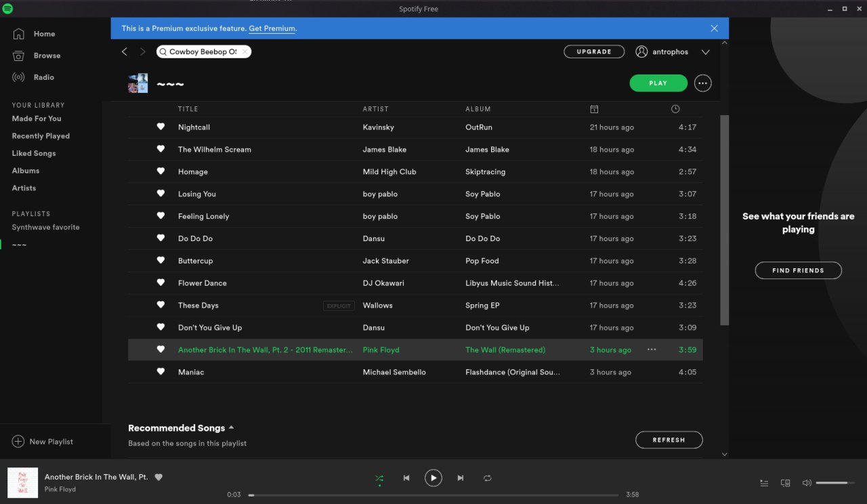Toggle heart on Do Do Do track
This screenshot has height=504, width=867.
point(161,238)
